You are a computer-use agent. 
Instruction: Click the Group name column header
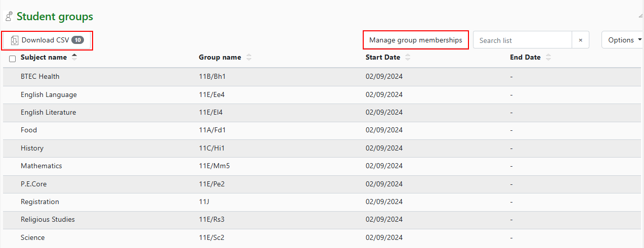point(220,57)
